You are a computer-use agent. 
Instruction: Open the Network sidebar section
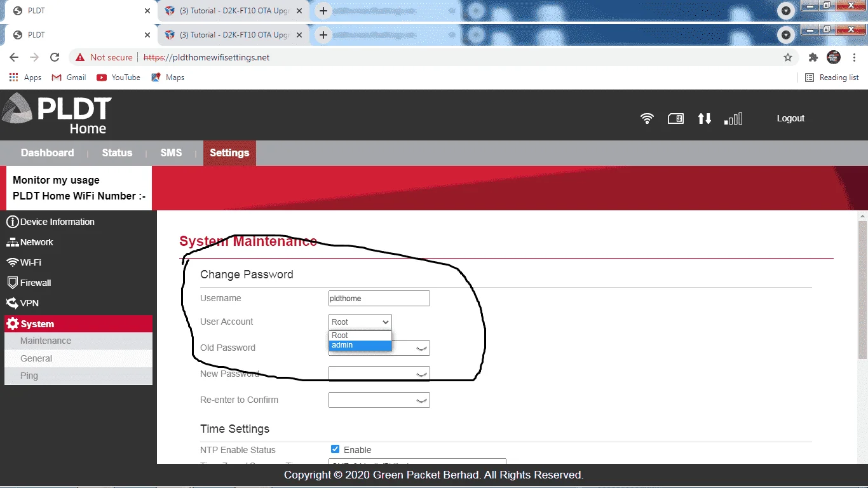click(x=30, y=242)
